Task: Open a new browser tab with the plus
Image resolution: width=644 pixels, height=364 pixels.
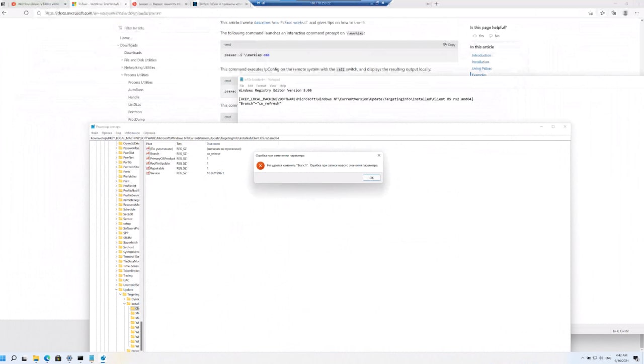Action: click(x=436, y=4)
